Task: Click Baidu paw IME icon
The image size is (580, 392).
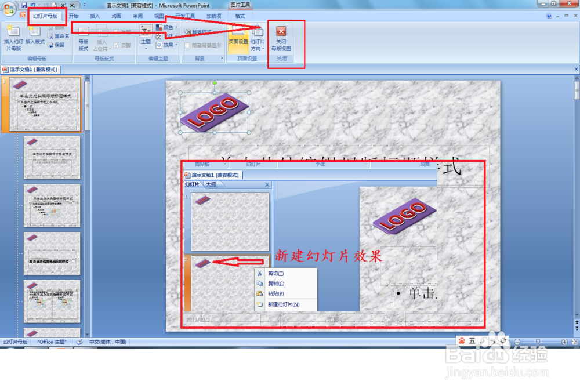Action: pos(462,341)
